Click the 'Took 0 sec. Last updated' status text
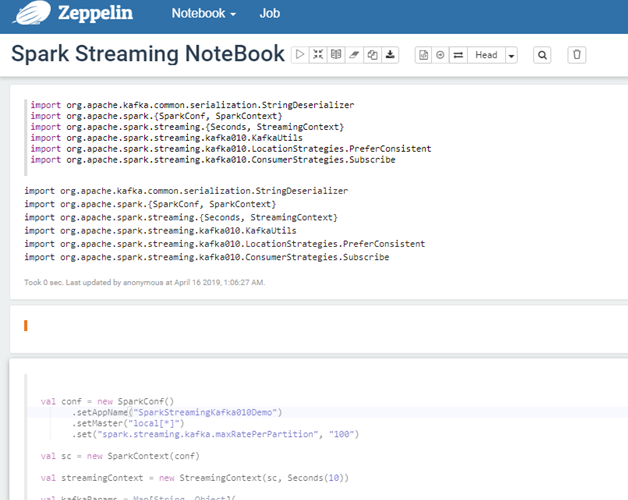Image resolution: width=628 pixels, height=500 pixels. 145,282
